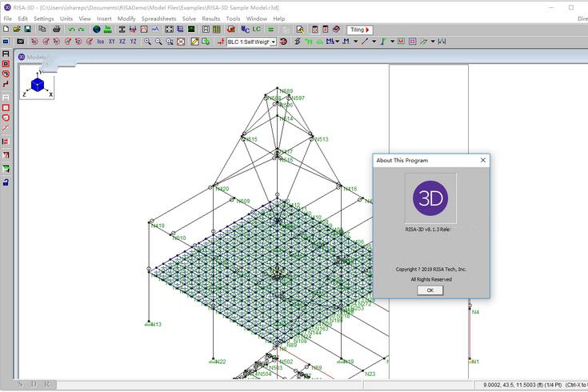The height and width of the screenshot is (392, 588).
Task: Open the Spreadsheets menu
Action: (158, 18)
